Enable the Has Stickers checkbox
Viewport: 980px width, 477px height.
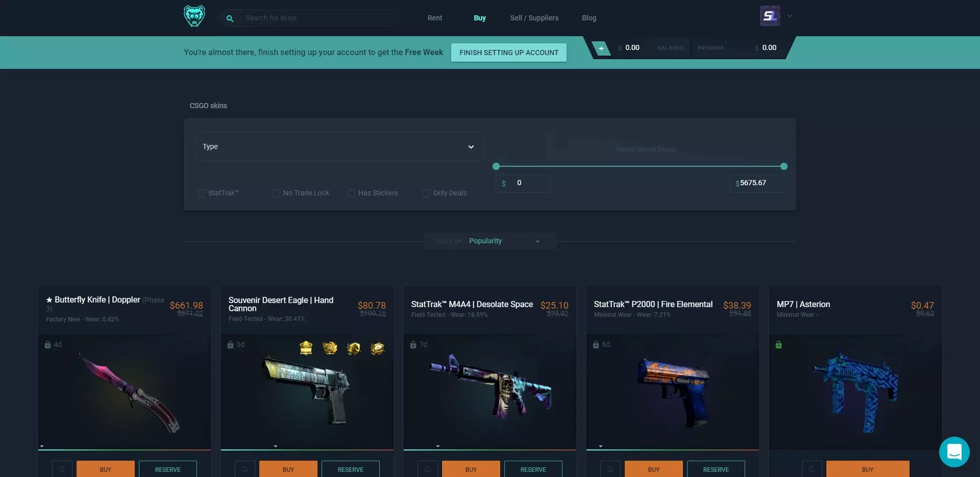(351, 193)
